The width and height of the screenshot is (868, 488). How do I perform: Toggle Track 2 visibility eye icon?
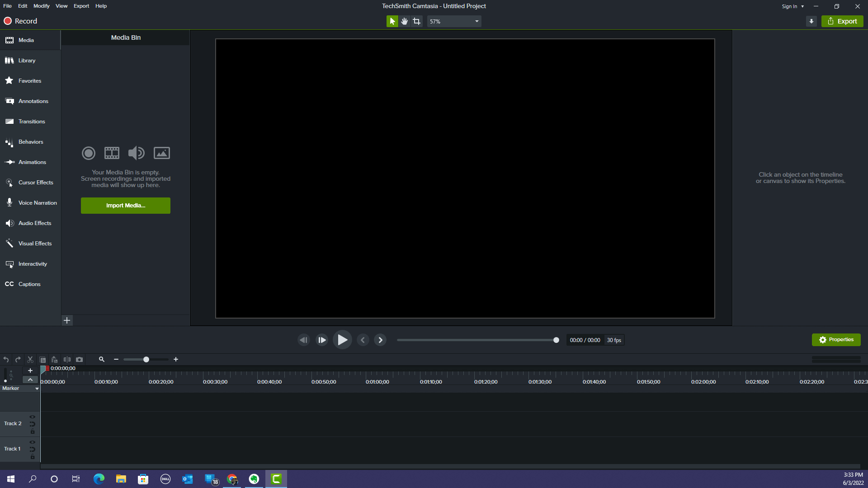pyautogui.click(x=32, y=417)
